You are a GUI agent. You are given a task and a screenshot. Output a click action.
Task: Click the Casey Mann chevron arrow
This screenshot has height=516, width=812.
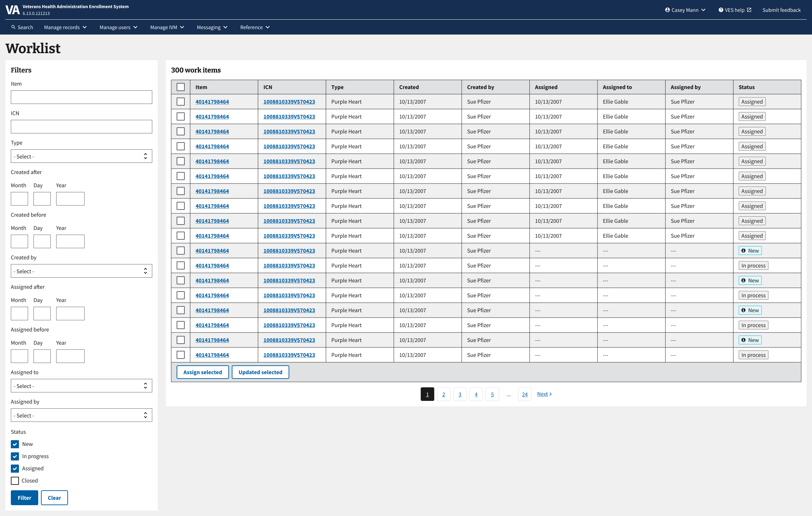[704, 10]
